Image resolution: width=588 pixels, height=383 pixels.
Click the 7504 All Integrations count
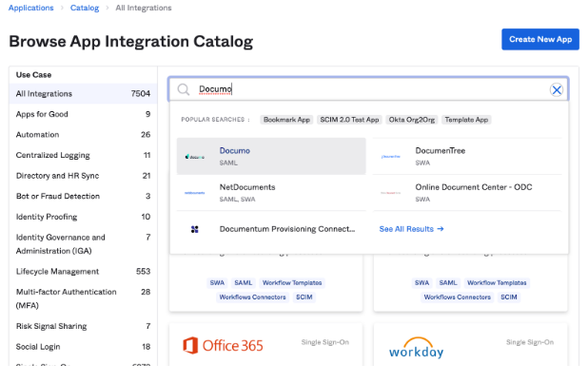point(141,94)
